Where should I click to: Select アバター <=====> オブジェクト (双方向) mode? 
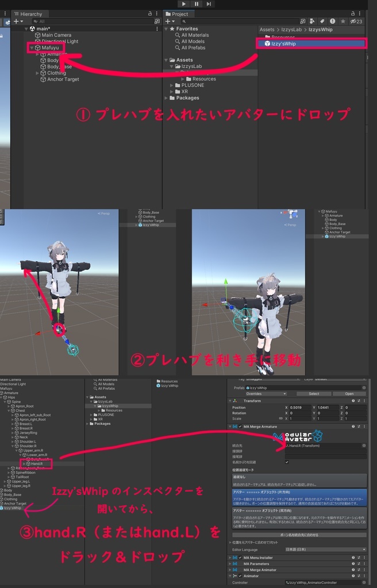click(299, 519)
